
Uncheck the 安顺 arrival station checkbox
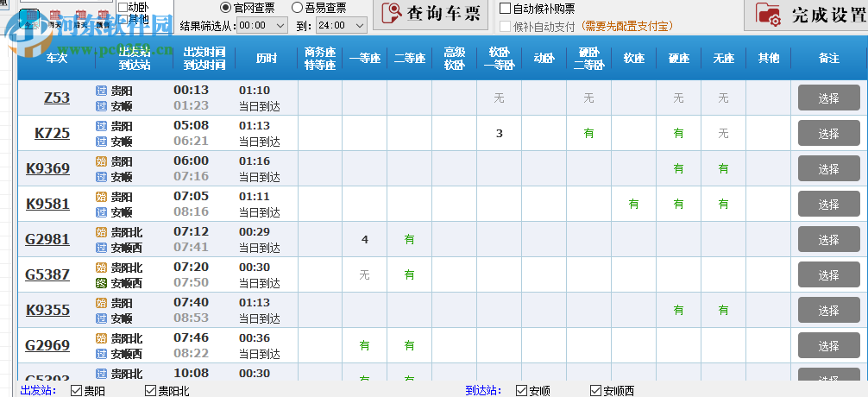(521, 391)
